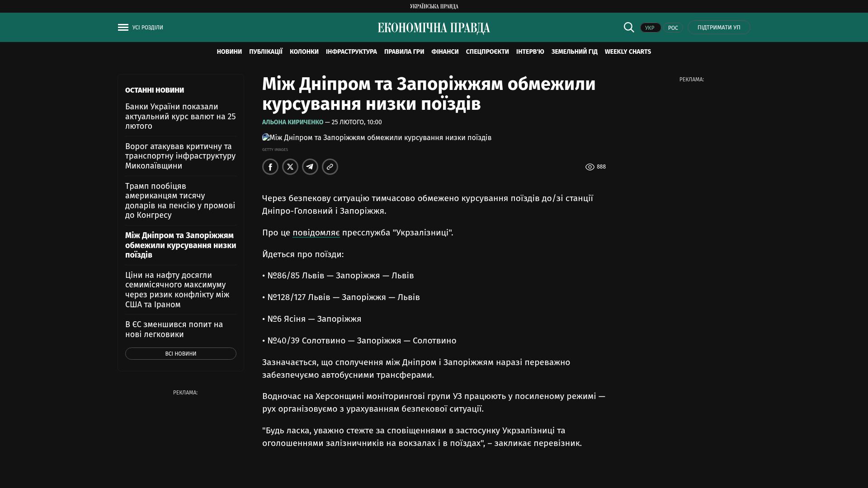Click Підтримати УП button
This screenshot has width=868, height=488.
[x=719, y=28]
